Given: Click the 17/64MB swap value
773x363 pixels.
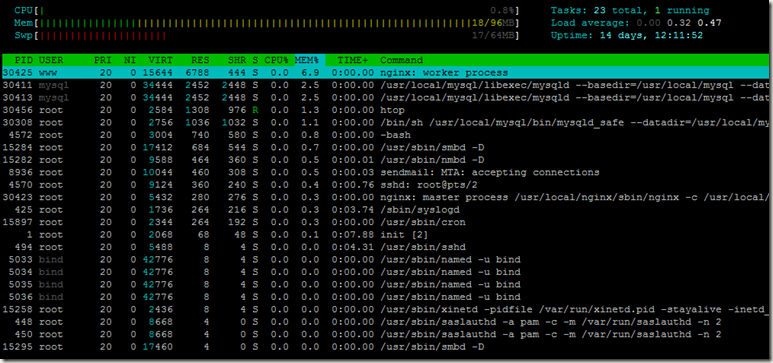Looking at the screenshot, I should pyautogui.click(x=493, y=36).
